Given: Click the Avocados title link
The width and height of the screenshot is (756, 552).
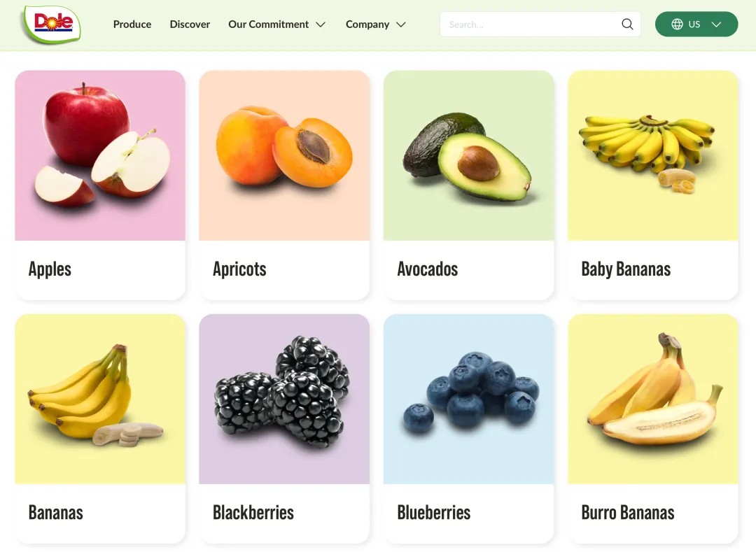Looking at the screenshot, I should (428, 269).
